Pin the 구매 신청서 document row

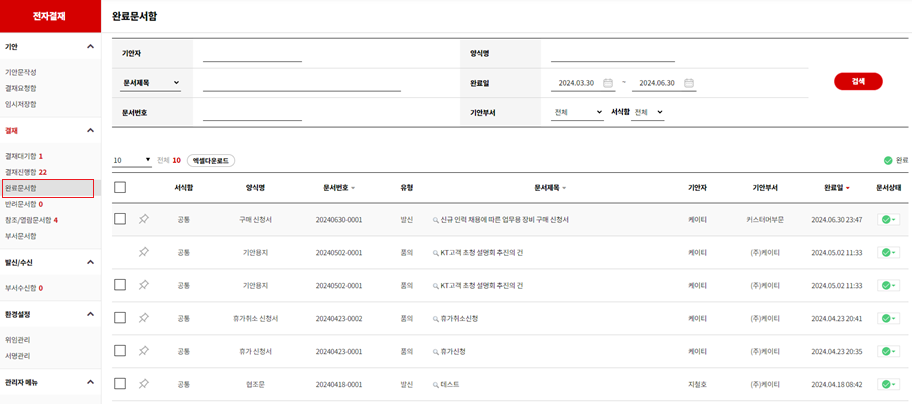(144, 219)
